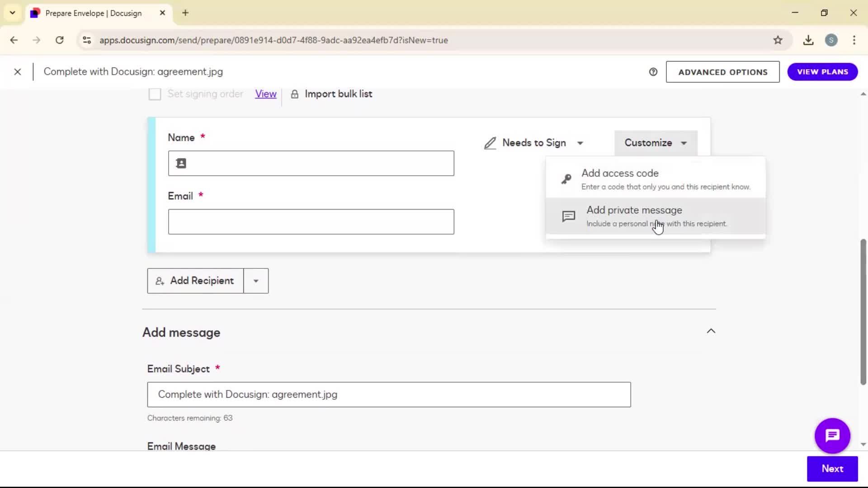Bookmark this page with the star icon

coord(778,40)
